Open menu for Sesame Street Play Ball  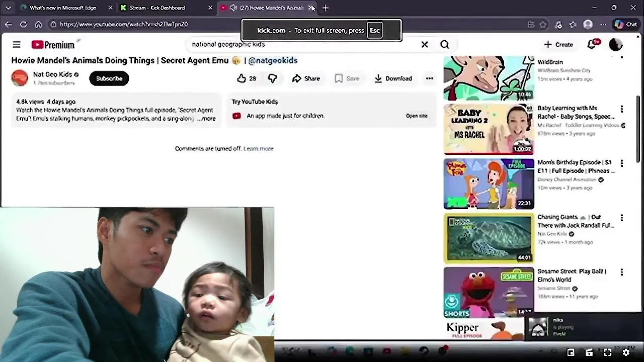(622, 272)
